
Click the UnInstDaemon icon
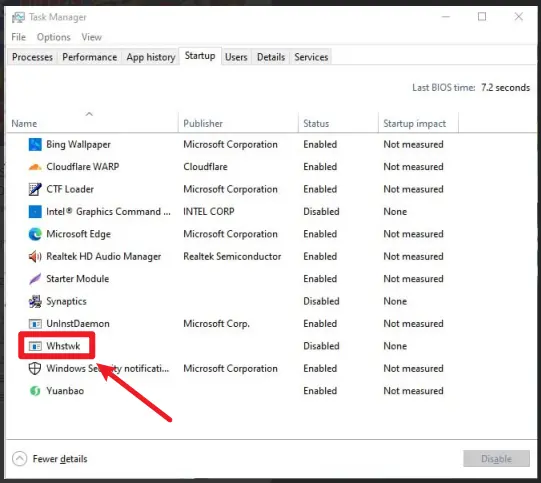35,324
